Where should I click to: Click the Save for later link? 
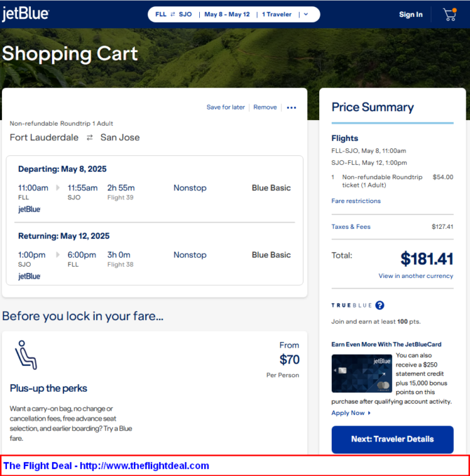pos(226,107)
